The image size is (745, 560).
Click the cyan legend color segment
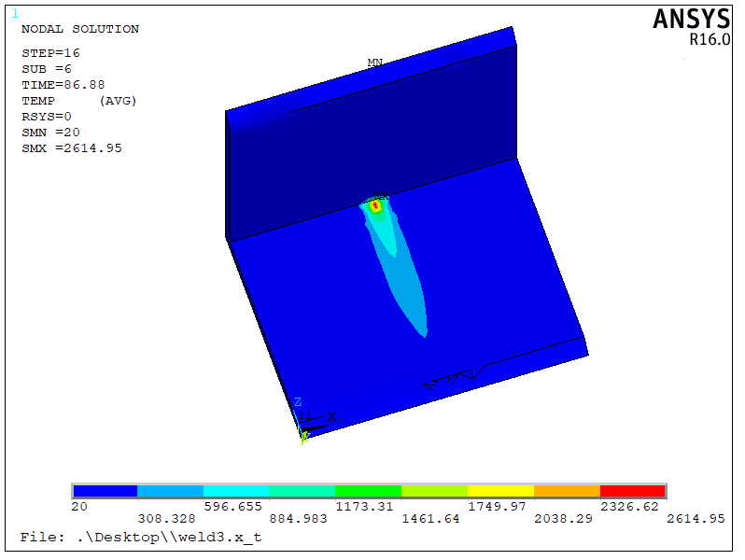pyautogui.click(x=236, y=491)
